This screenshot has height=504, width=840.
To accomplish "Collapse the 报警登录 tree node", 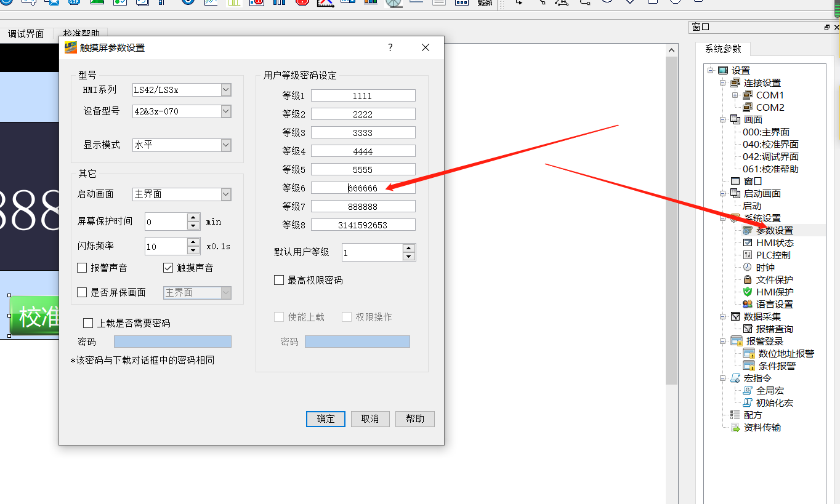I will (x=723, y=342).
